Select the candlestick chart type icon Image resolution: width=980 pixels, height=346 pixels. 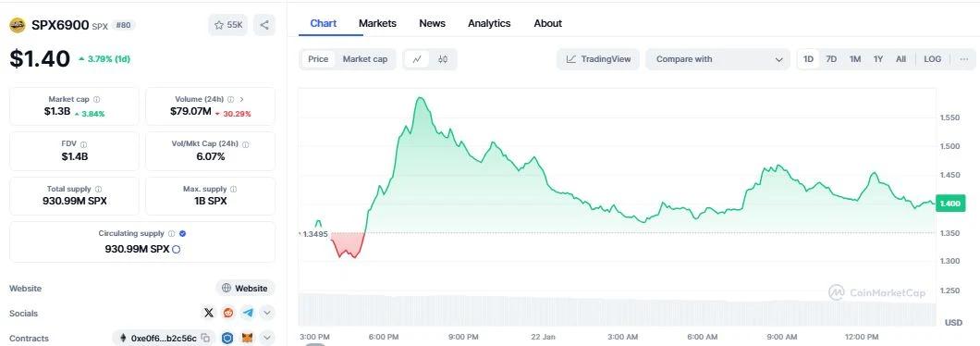coord(443,59)
